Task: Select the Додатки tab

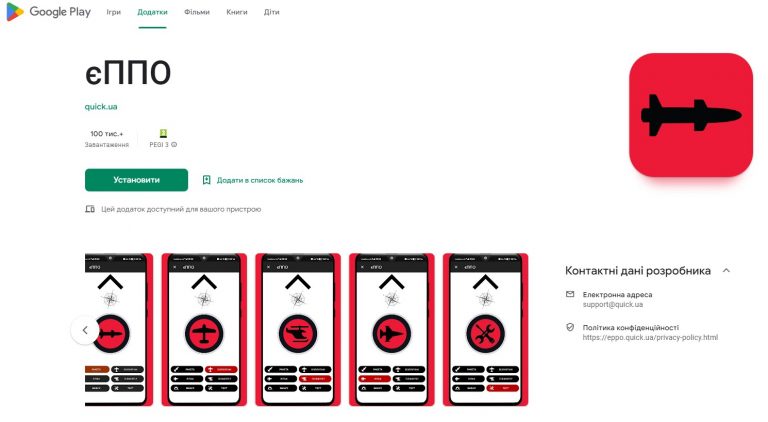Action: click(x=152, y=12)
